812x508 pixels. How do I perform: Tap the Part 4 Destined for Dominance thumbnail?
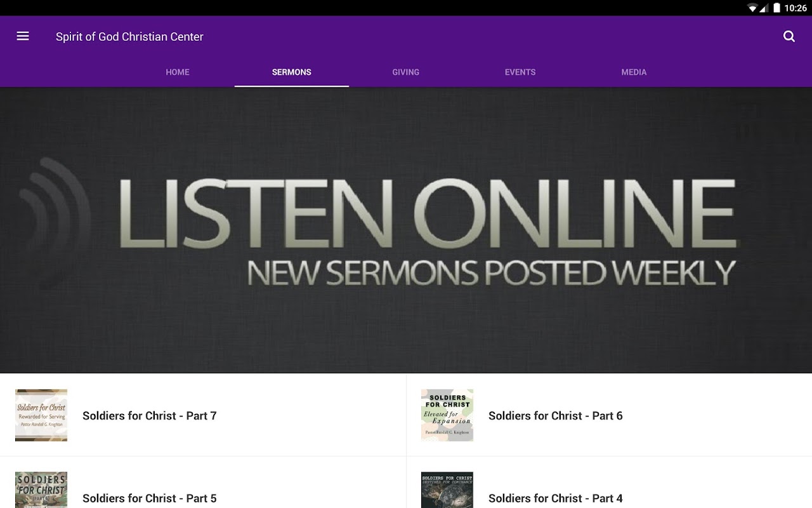coord(447,490)
